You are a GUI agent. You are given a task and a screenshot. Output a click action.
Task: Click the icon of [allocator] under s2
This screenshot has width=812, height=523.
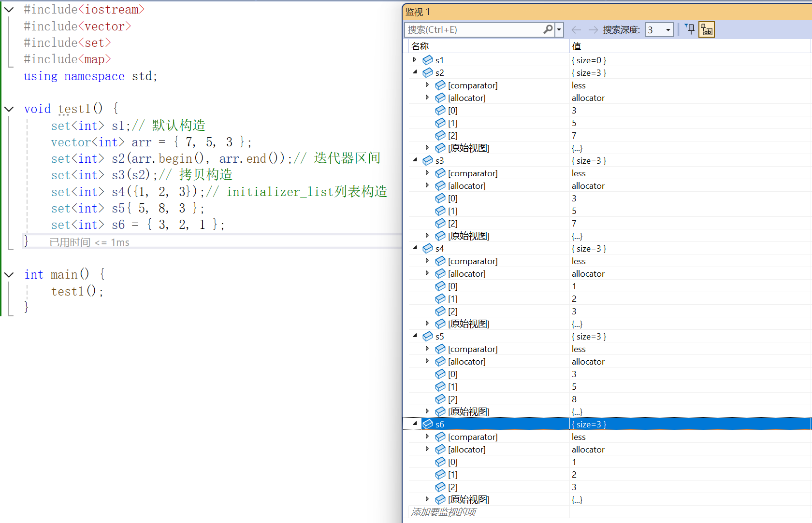pyautogui.click(x=440, y=98)
